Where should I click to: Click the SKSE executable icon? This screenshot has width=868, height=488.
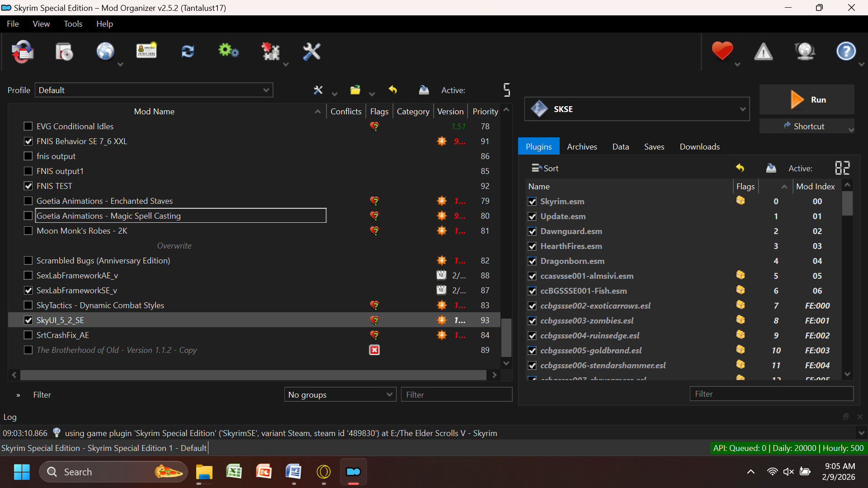tap(539, 109)
